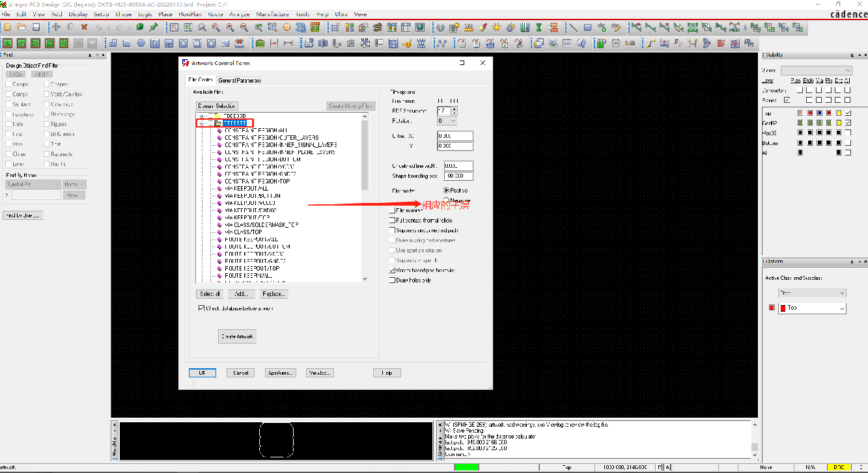Viewport: 868px width, 473px height.
Task: Click the Offset X input field
Action: tap(455, 136)
